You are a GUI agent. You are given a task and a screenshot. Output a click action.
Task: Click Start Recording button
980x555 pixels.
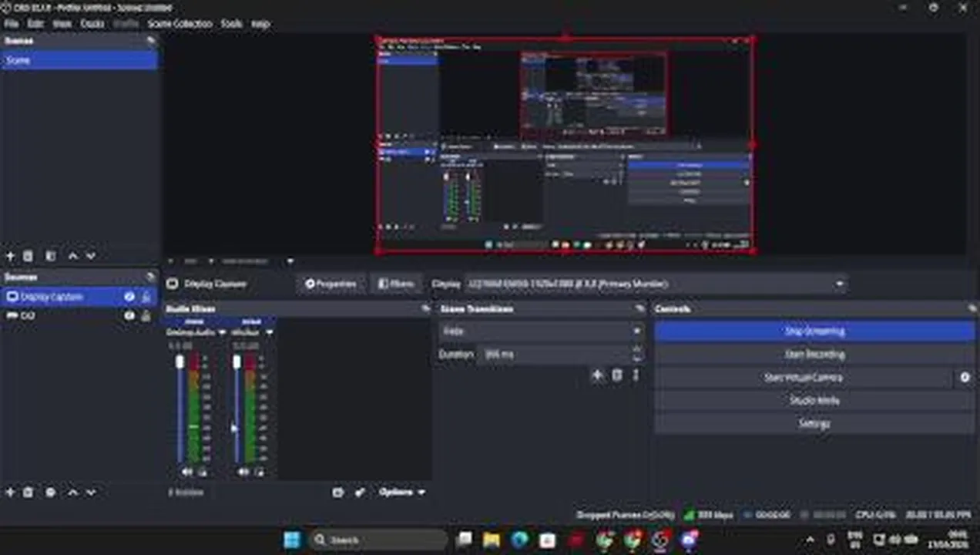click(x=814, y=355)
